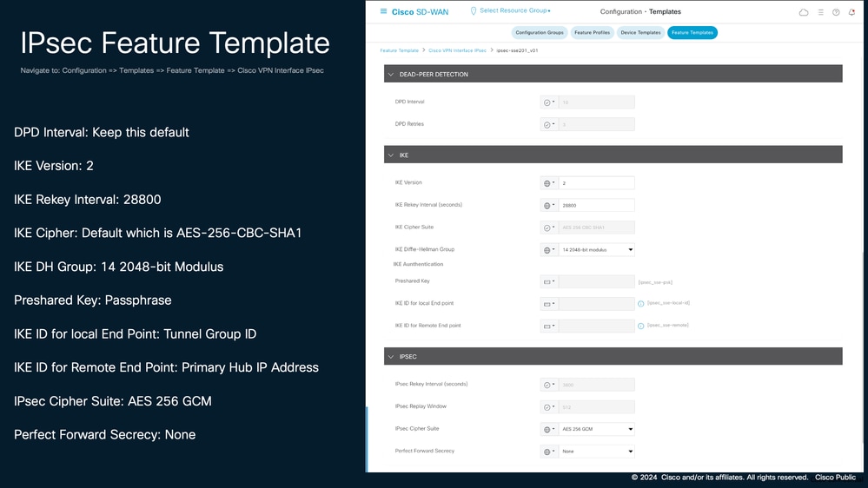
Task: Collapse the IPSEC section header
Action: pyautogui.click(x=613, y=356)
